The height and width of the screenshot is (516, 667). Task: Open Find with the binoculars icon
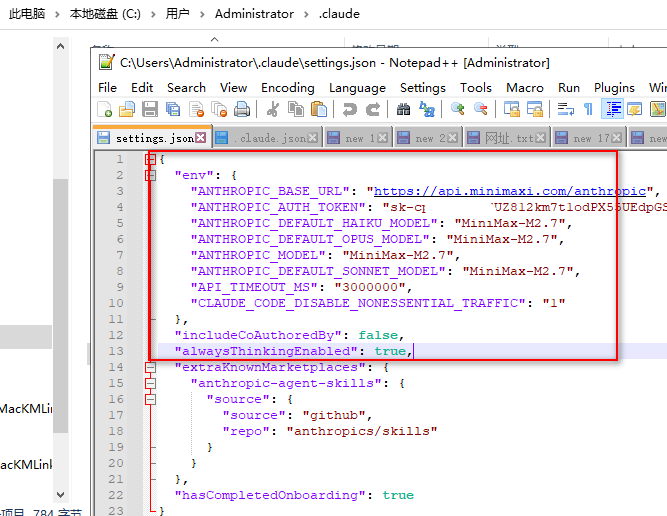pyautogui.click(x=403, y=109)
